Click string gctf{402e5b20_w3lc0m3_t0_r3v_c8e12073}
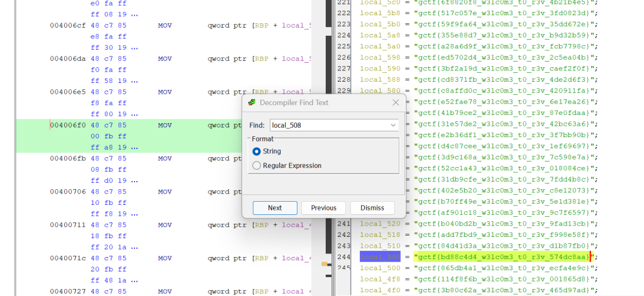 [504, 190]
